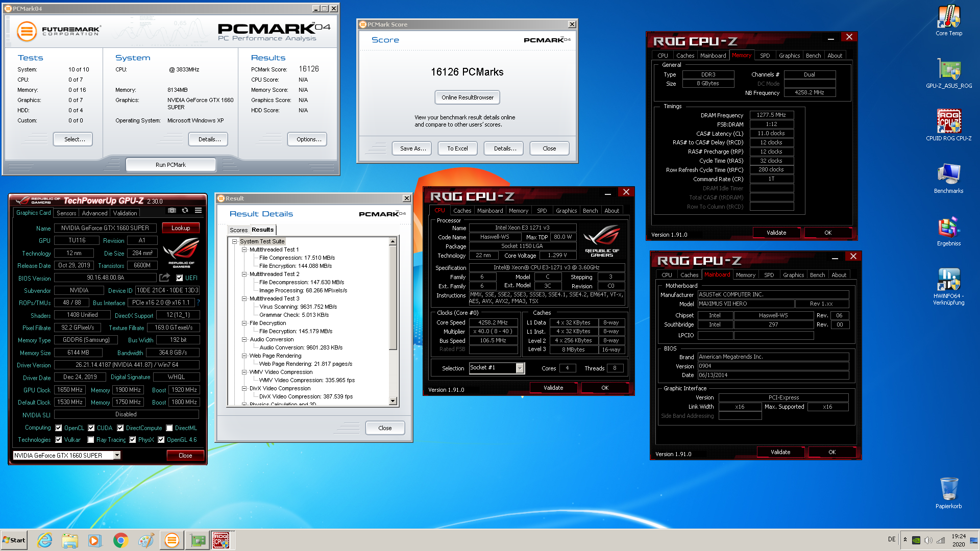Toggle the OpenGL 4.6 checkbox
This screenshot has width=980, height=551.
tap(161, 440)
